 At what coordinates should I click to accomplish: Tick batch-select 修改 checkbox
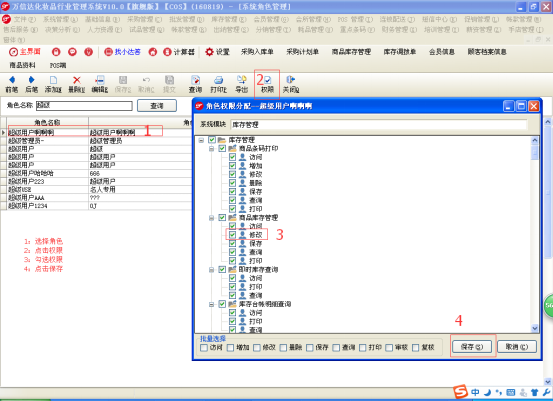(x=257, y=348)
